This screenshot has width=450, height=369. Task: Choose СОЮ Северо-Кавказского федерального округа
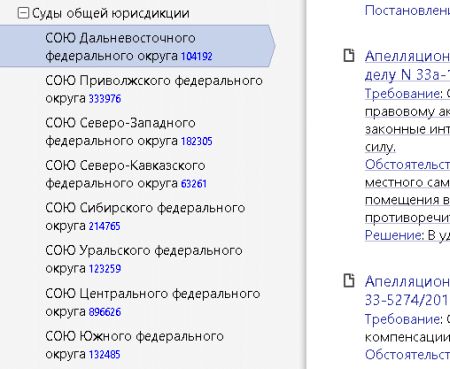[126, 174]
